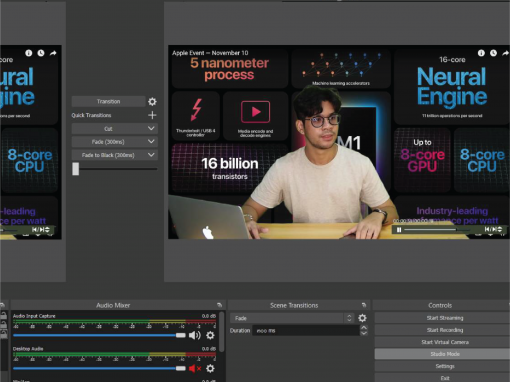This screenshot has height=382, width=510.
Task: Click the Audio Input Capture label
Action: pyautogui.click(x=34, y=316)
